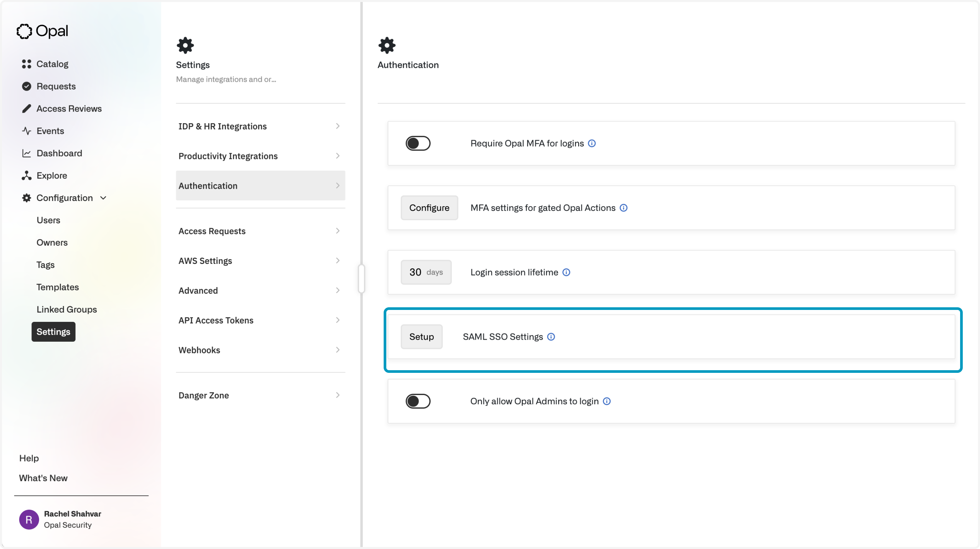Viewport: 980px width, 549px height.
Task: Open What's New link
Action: [x=43, y=478]
